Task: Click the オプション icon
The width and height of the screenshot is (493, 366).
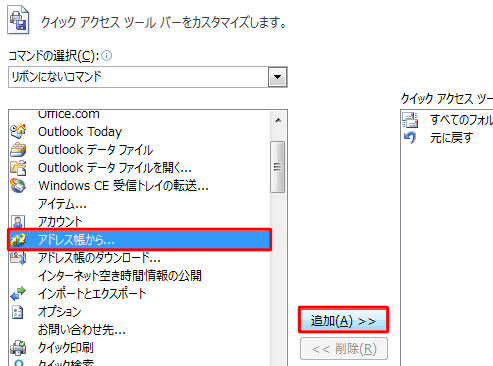Action: pyautogui.click(x=17, y=312)
